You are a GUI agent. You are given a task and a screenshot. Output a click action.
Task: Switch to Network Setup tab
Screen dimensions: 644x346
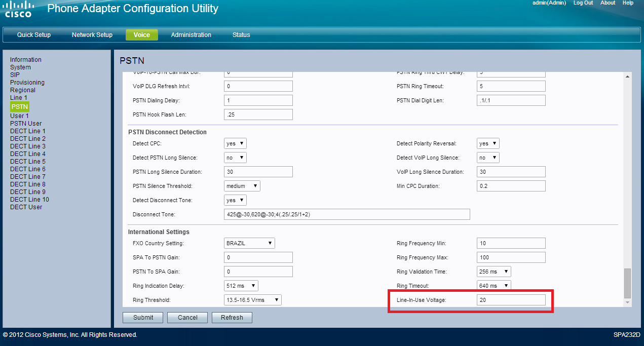pos(92,35)
